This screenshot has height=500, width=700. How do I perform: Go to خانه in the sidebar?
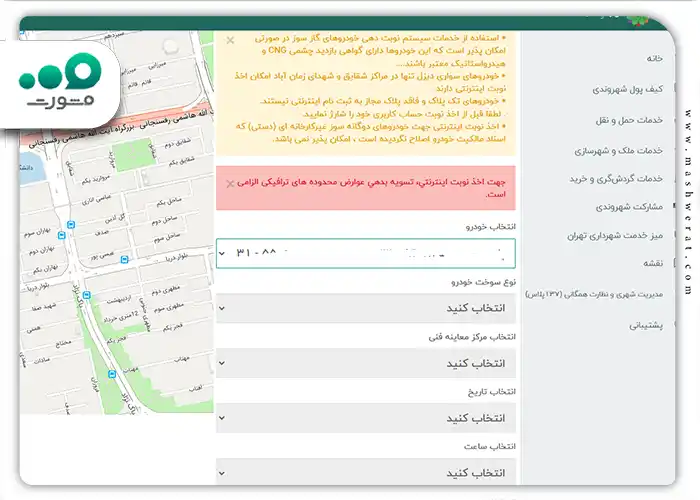[x=654, y=58]
